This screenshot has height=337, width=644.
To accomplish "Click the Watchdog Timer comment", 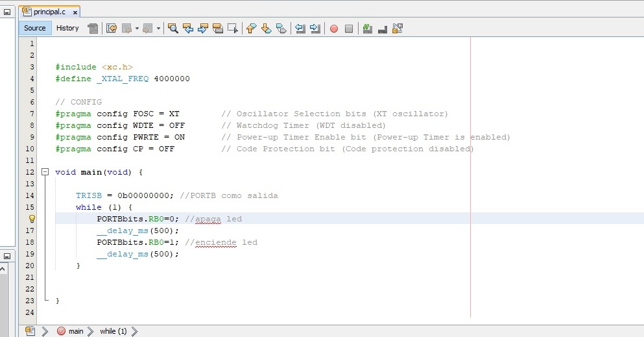I will (x=304, y=125).
